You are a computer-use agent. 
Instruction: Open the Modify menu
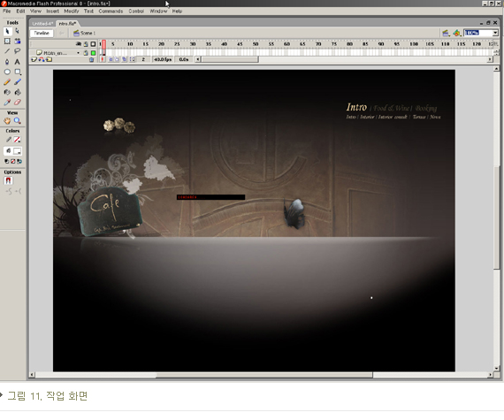coord(72,11)
